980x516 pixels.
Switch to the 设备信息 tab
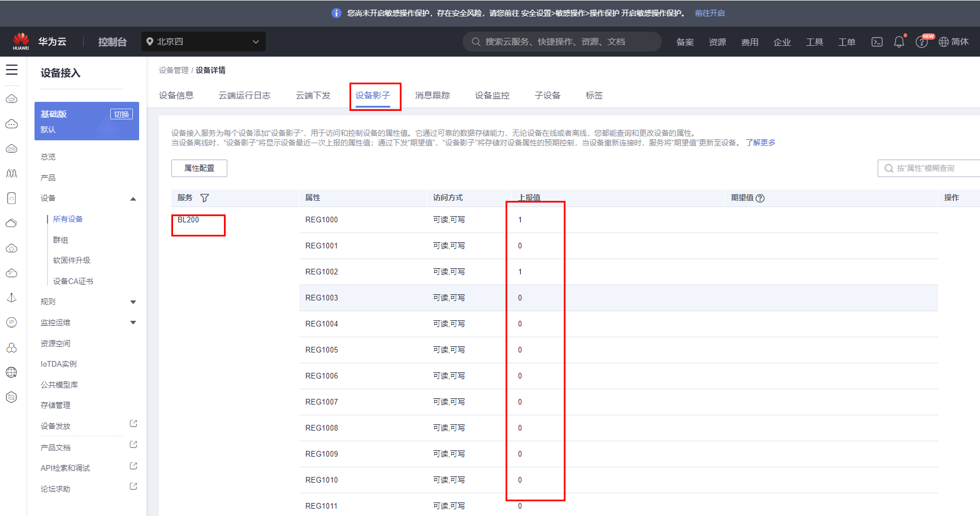tap(176, 96)
